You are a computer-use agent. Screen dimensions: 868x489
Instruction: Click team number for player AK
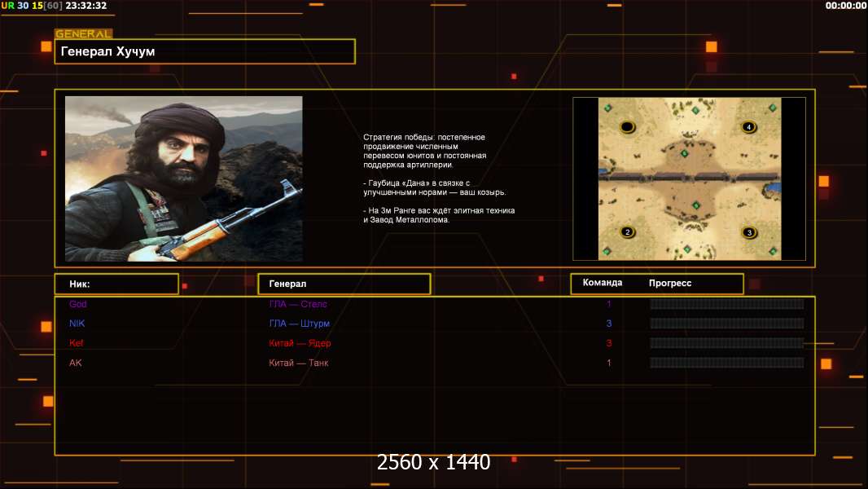point(609,363)
